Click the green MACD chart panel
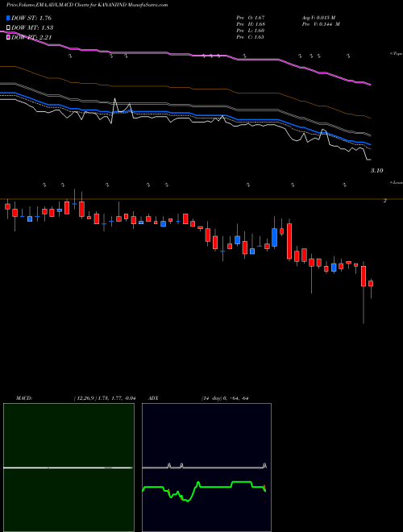 [x=69, y=468]
